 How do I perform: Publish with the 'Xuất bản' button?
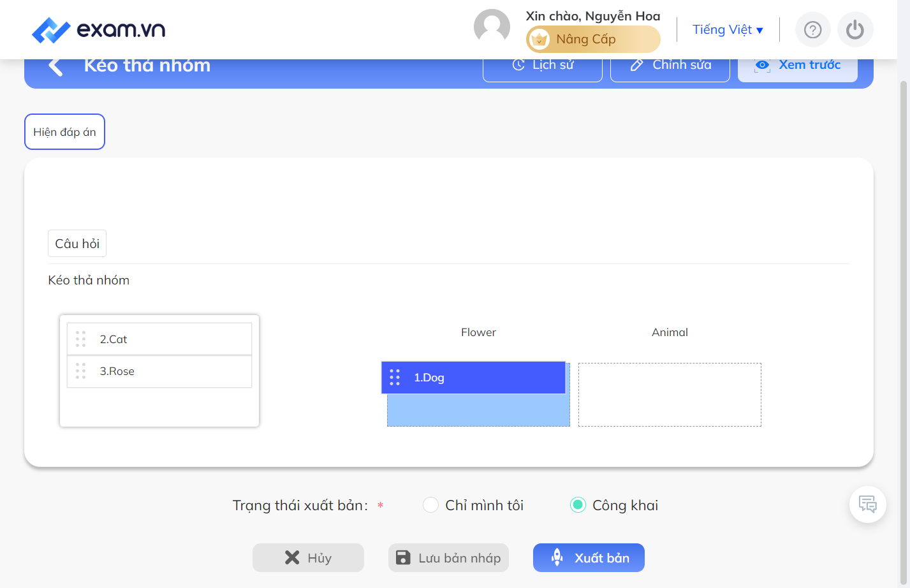point(589,558)
